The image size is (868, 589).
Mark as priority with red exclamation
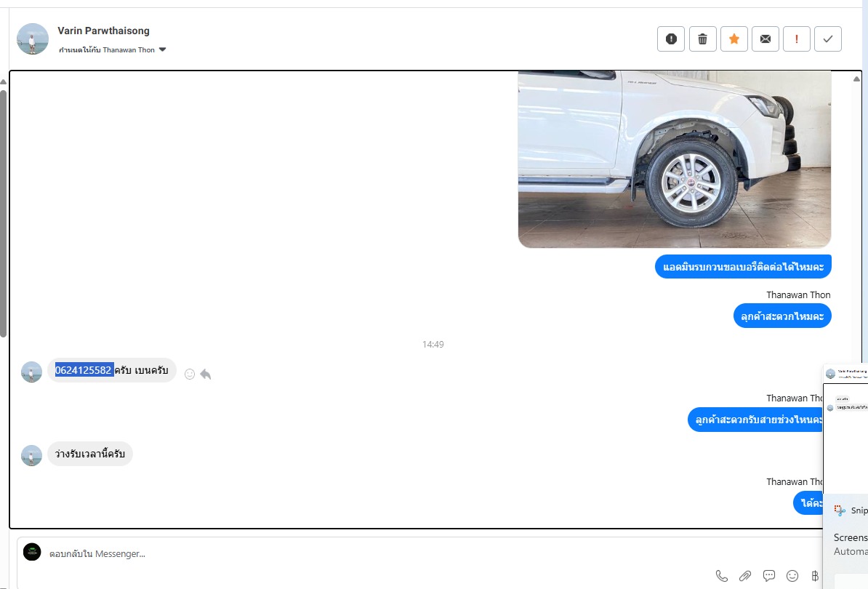point(797,39)
